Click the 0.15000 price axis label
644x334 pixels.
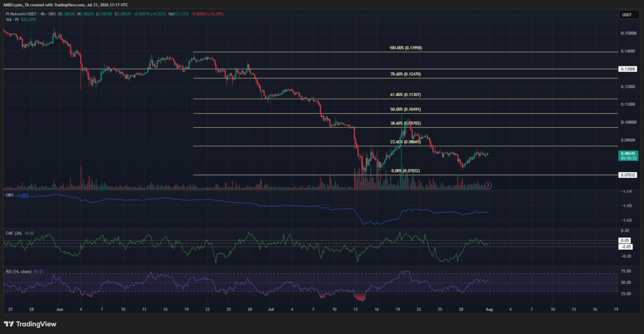(x=628, y=33)
